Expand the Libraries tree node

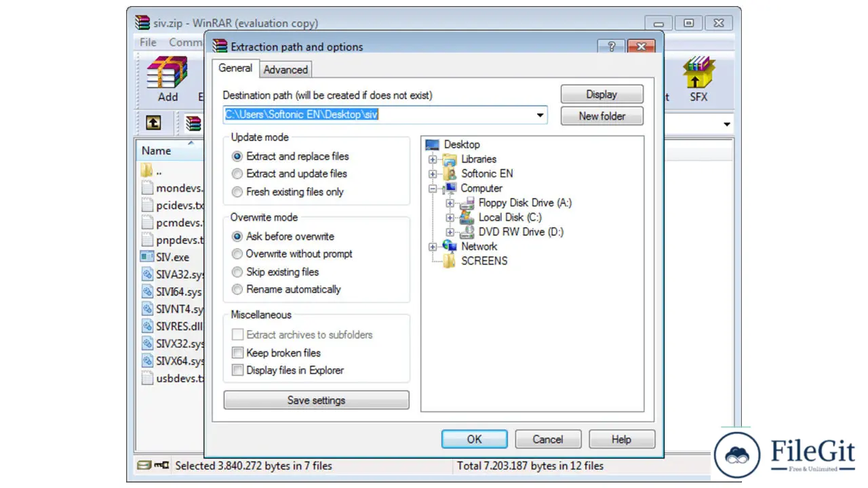[433, 159]
